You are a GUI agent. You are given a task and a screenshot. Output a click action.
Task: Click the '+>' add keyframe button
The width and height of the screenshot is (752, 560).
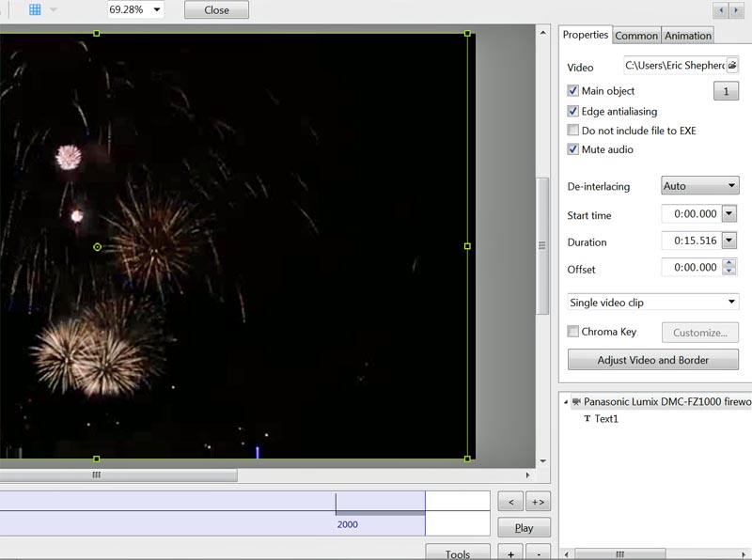pos(537,502)
